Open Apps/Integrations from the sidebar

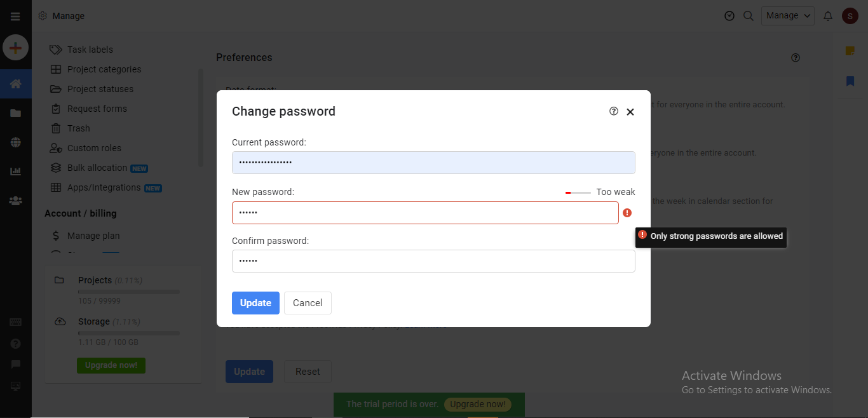tap(104, 187)
